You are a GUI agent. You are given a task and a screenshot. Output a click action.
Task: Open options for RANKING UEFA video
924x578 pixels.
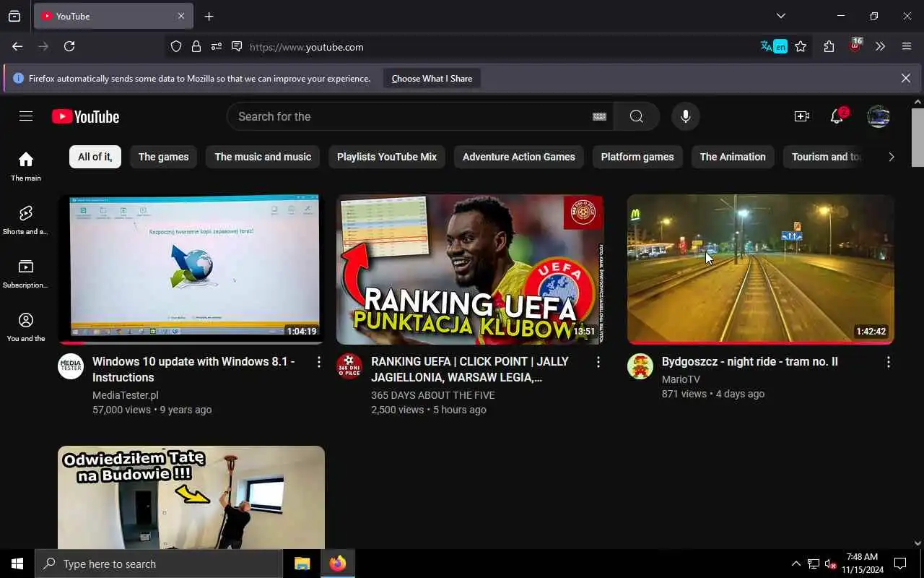[598, 362]
